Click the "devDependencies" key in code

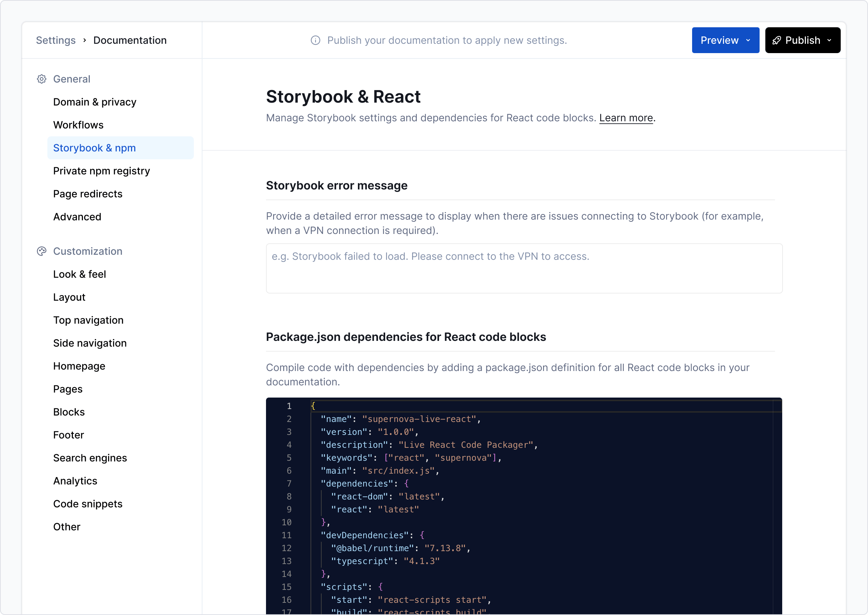click(364, 535)
